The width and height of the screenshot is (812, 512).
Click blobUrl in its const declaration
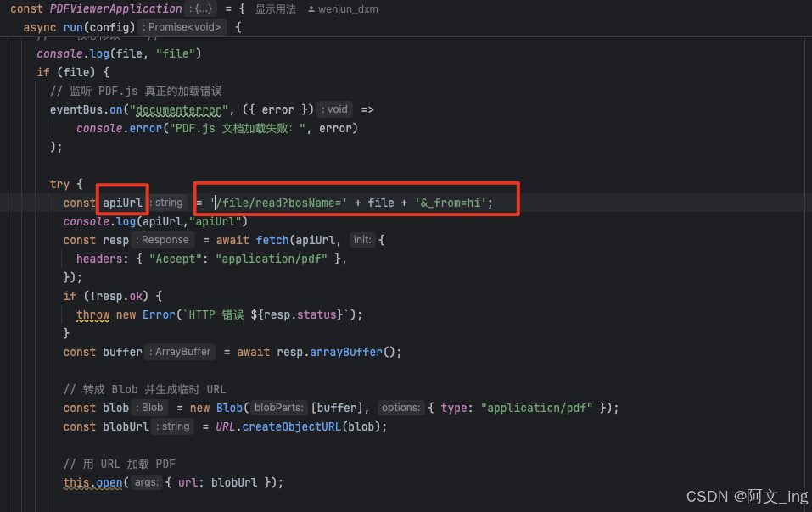coord(126,426)
